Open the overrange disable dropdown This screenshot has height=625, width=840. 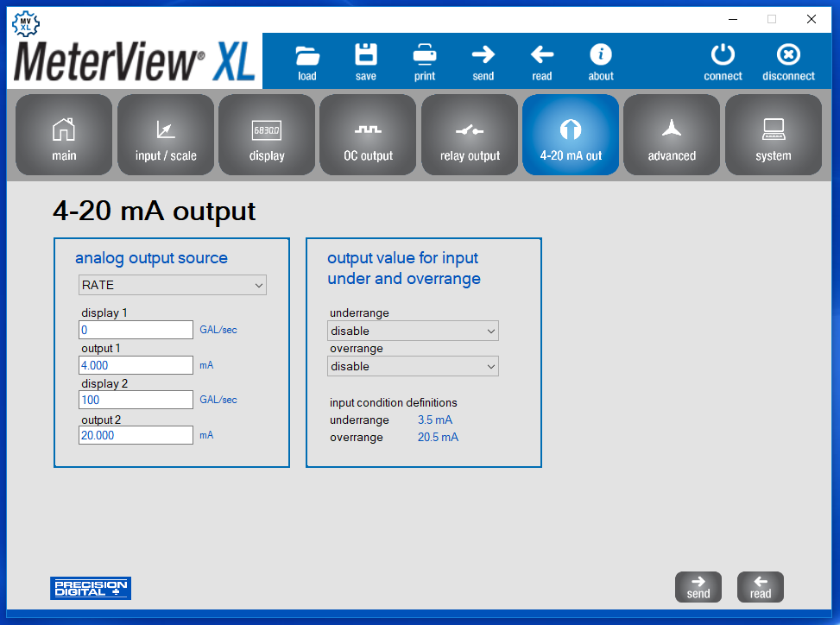pyautogui.click(x=413, y=366)
